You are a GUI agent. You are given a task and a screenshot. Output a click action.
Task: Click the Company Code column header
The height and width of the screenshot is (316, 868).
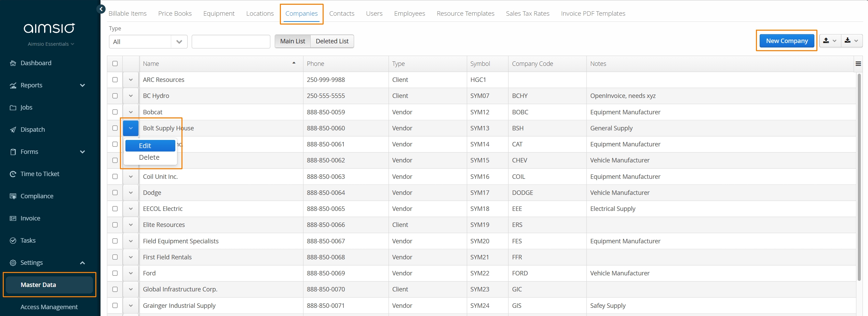point(547,63)
